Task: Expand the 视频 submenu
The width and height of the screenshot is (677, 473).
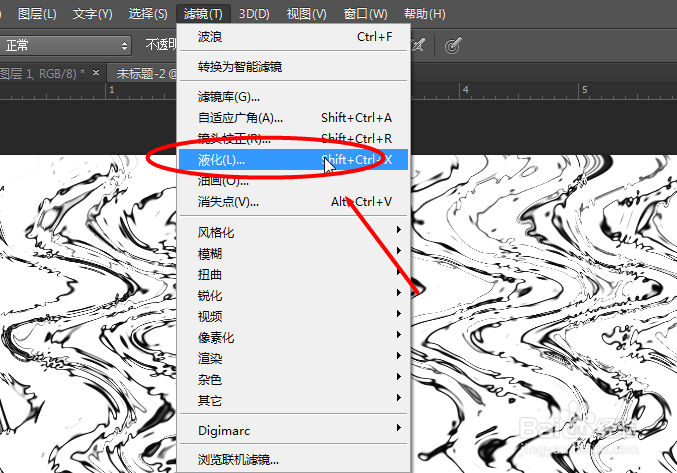Action: coord(294,316)
